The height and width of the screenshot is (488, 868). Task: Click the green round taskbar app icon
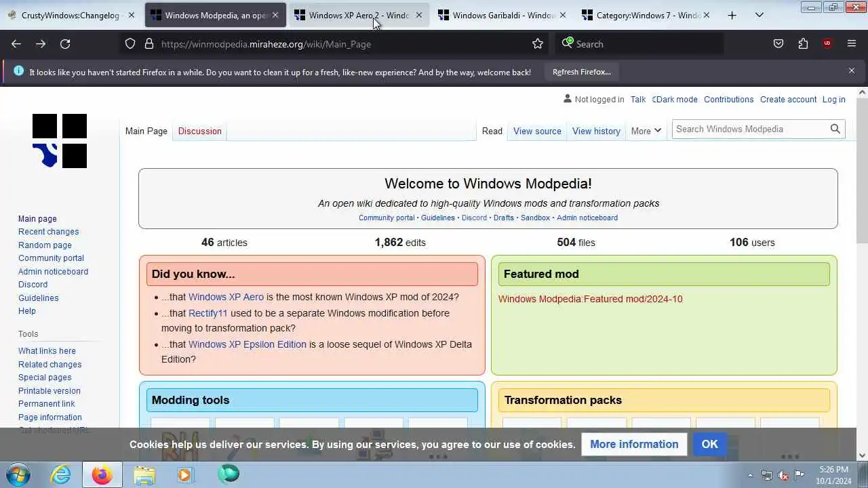pyautogui.click(x=229, y=474)
